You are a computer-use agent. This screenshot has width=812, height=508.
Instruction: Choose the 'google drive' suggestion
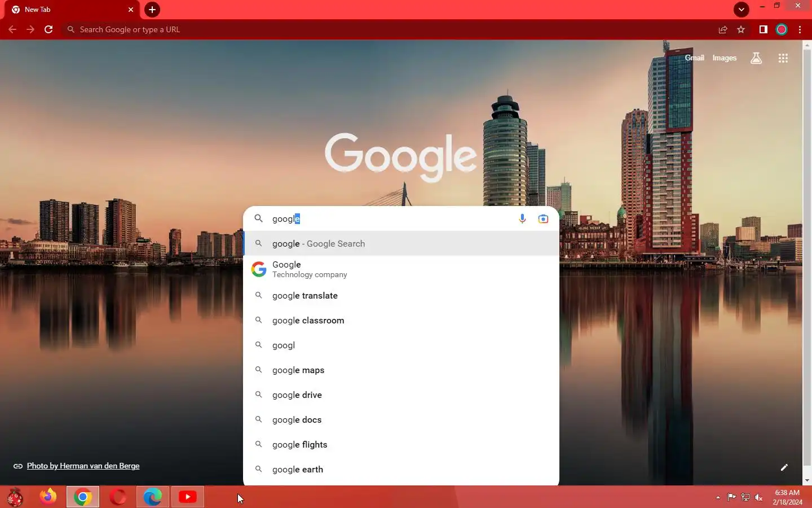coord(401,395)
